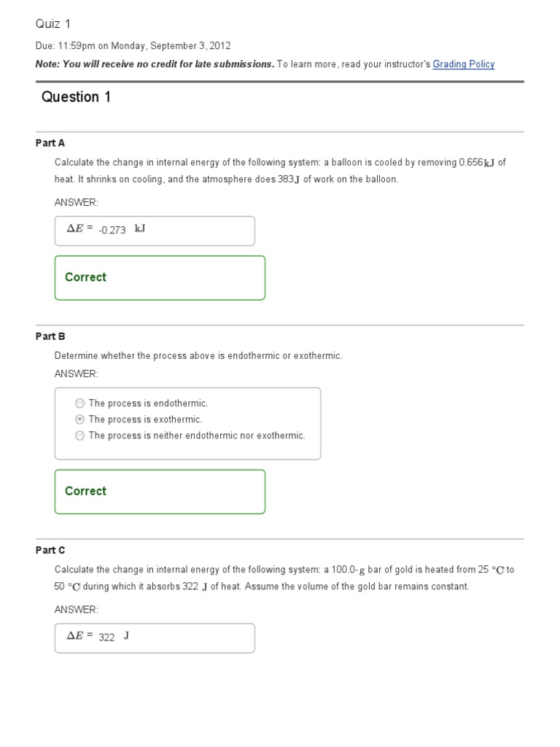Click the Part C answer field with 322
The width and height of the screenshot is (560, 747).
pyautogui.click(x=155, y=638)
